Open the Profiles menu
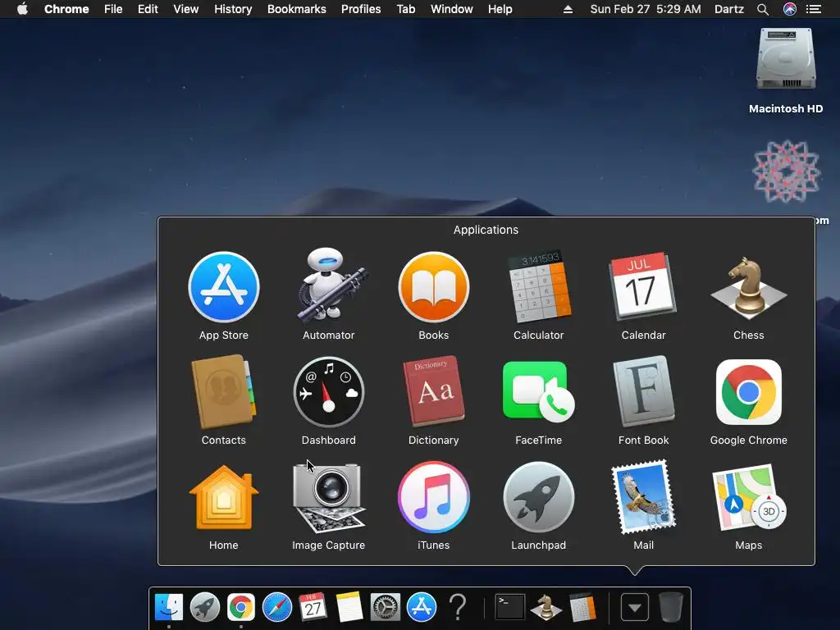The image size is (840, 630). coord(361,9)
